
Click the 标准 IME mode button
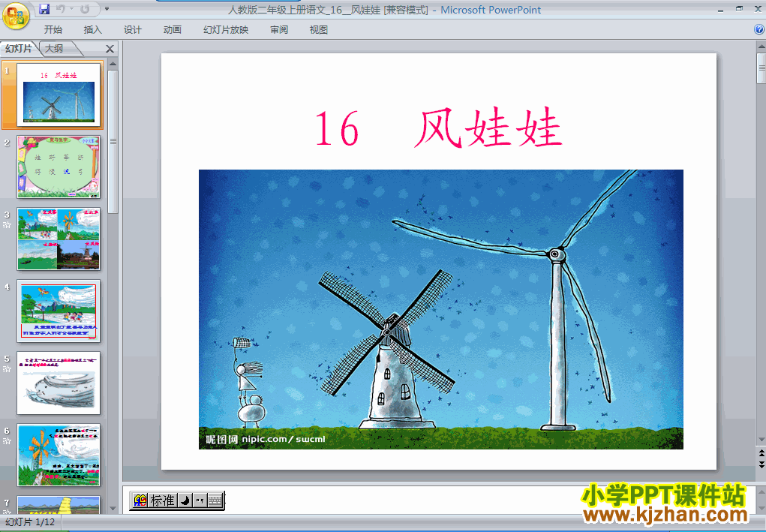pyautogui.click(x=163, y=500)
